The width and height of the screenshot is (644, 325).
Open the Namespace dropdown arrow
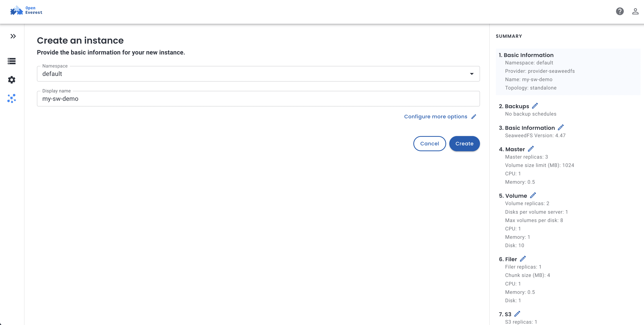[471, 74]
